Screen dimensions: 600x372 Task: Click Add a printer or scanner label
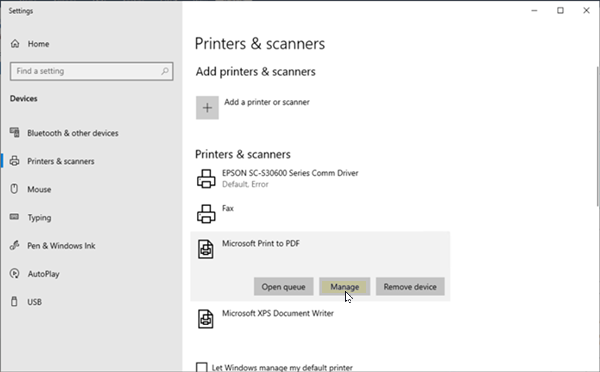click(x=267, y=102)
